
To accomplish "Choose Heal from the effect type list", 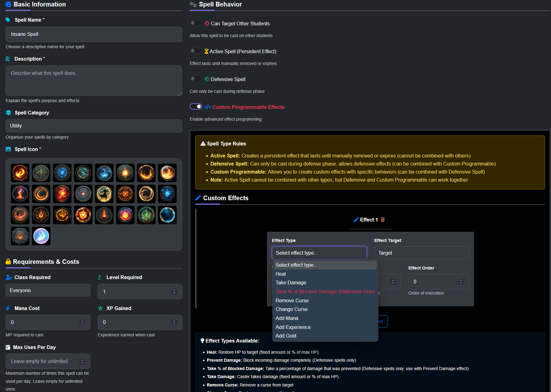I will [281, 274].
